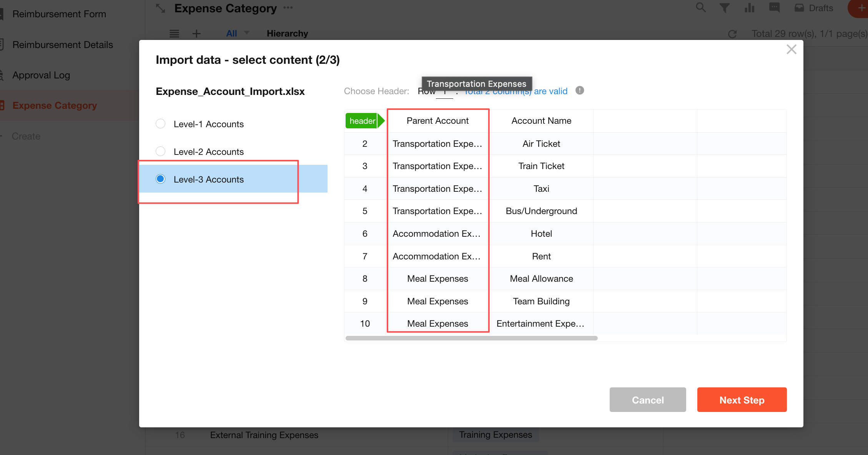868x455 pixels.
Task: Click the green header row marker
Action: click(x=365, y=121)
